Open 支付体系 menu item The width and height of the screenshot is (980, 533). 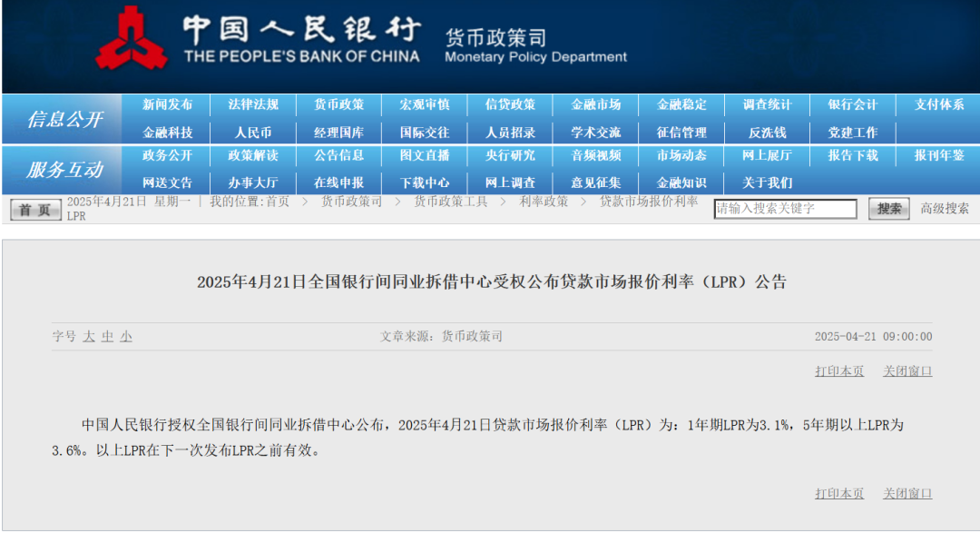(939, 104)
